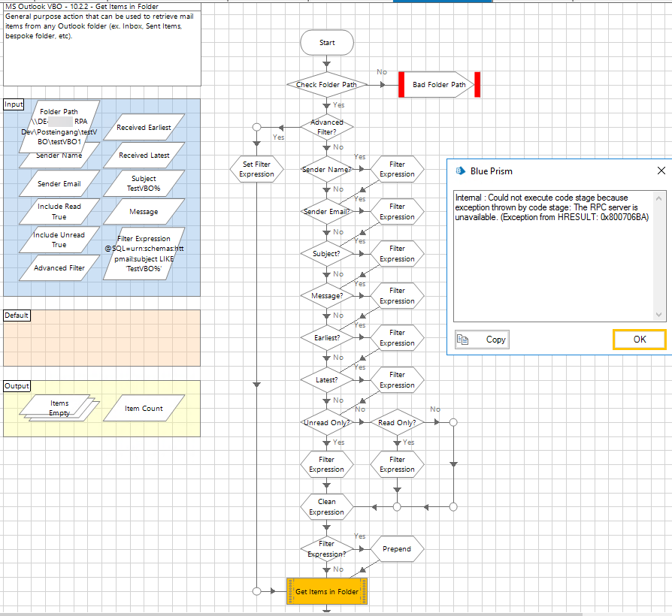This screenshot has height=616, width=672.
Task: Select the Earliest? decision stage
Action: pyautogui.click(x=326, y=337)
